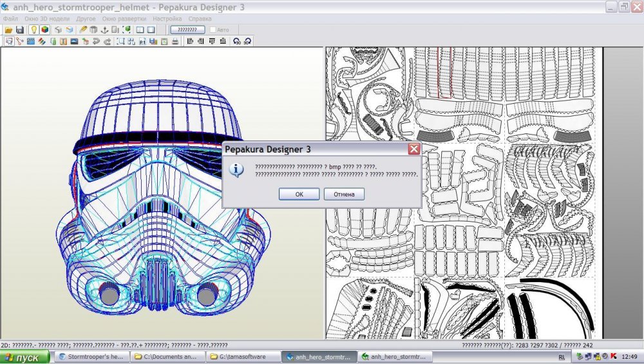This screenshot has width=644, height=364.
Task: Click the RL language indicator in tray
Action: click(x=562, y=357)
